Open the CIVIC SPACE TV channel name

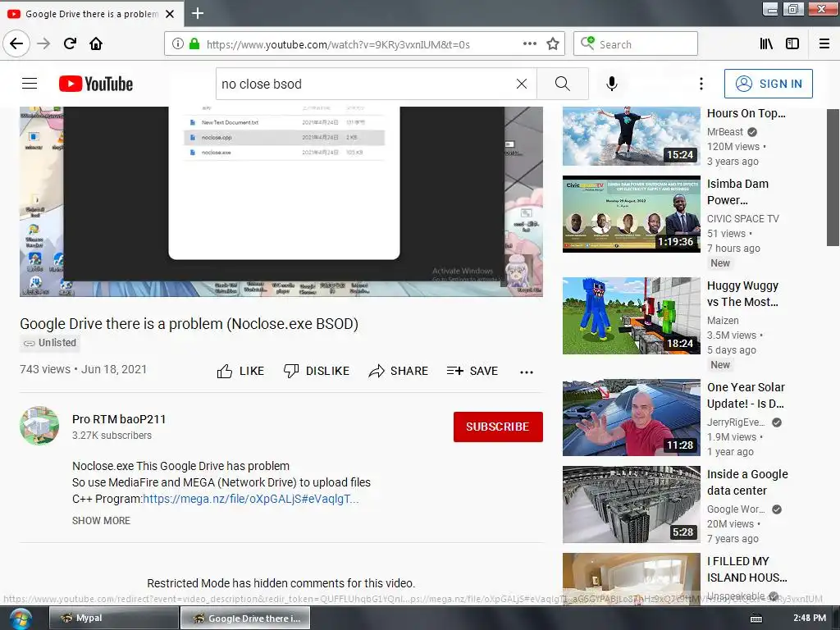tap(743, 218)
